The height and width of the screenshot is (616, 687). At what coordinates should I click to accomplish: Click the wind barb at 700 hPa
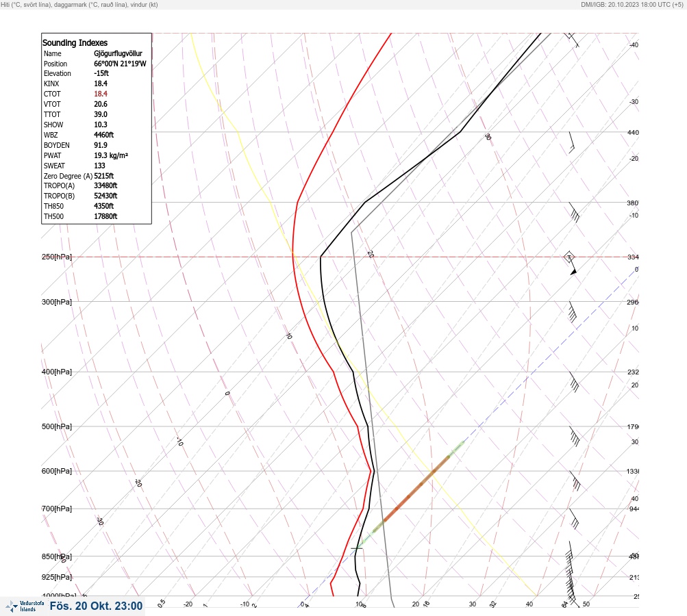(x=574, y=519)
